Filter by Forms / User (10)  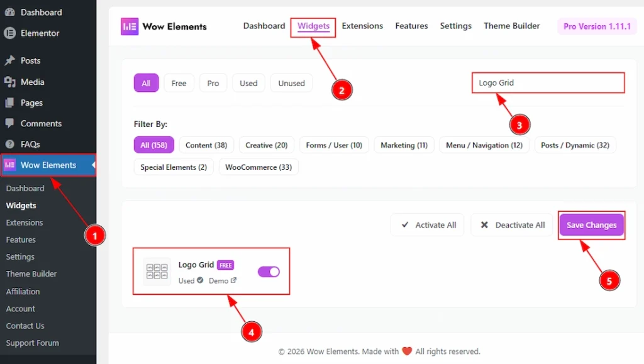click(334, 145)
